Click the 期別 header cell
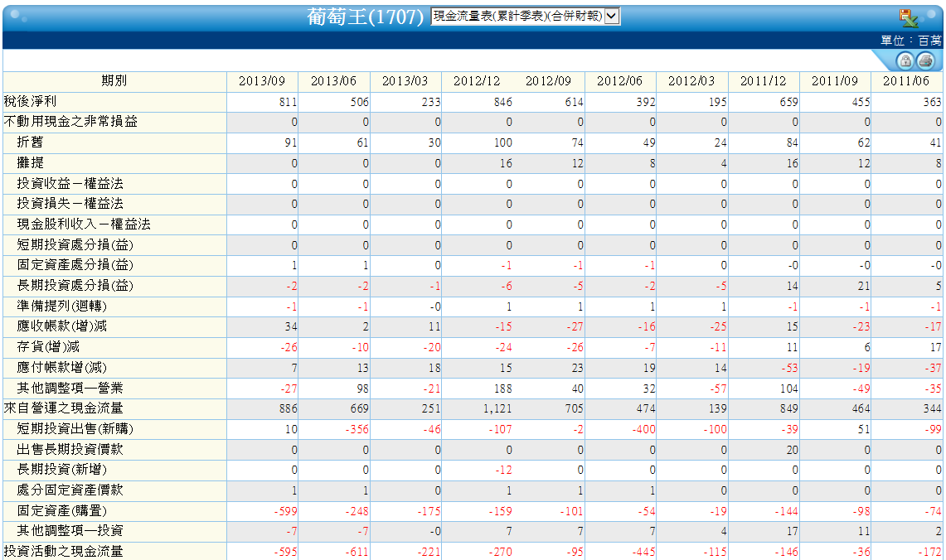946x560 pixels. coord(114,81)
